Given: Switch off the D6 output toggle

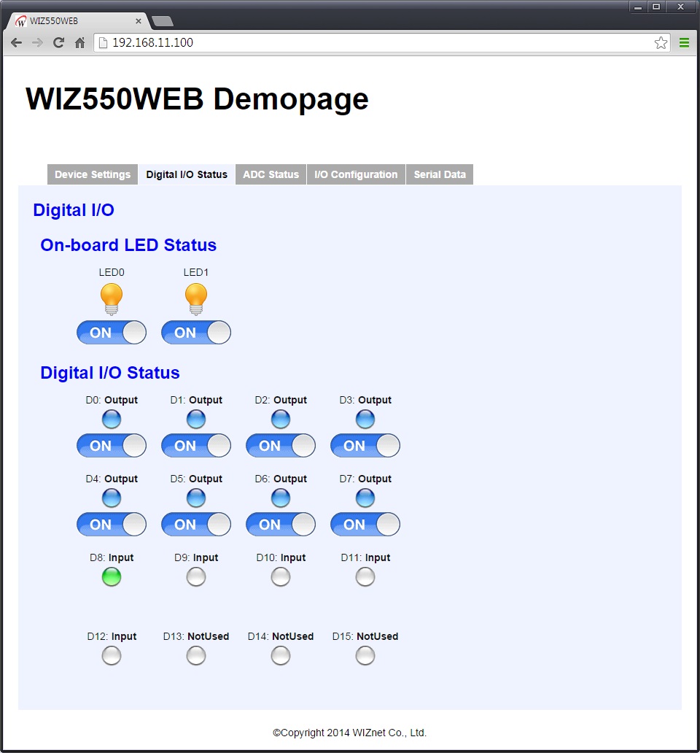Looking at the screenshot, I should click(x=281, y=524).
